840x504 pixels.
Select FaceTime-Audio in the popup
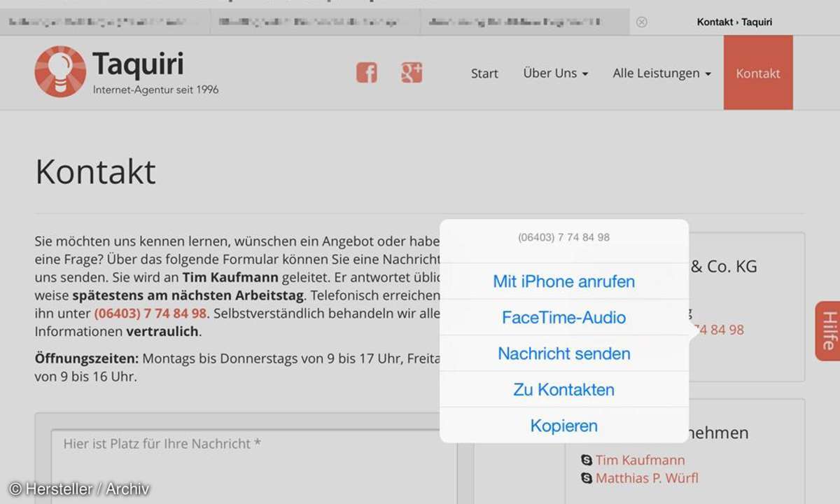(564, 318)
